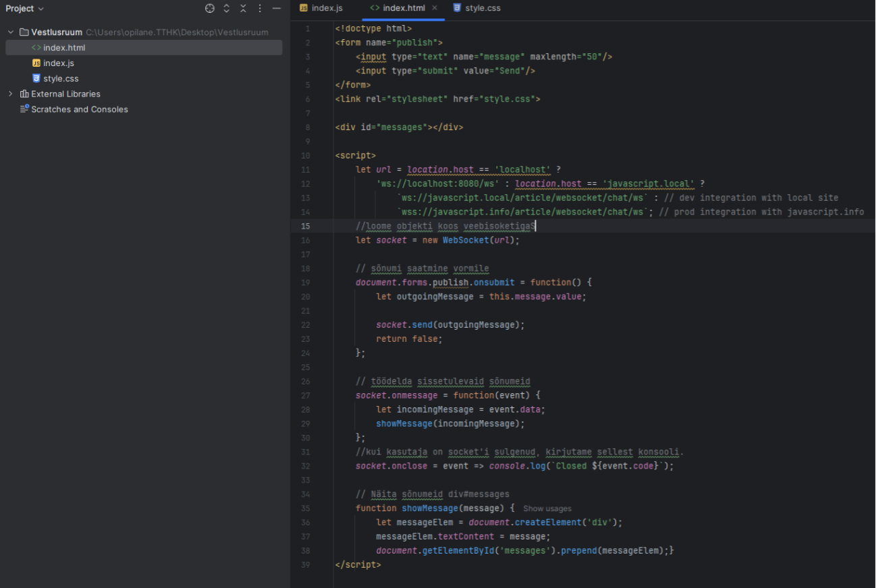Close the index.html editor tab
Viewport: 876px width, 588px height.
tap(435, 8)
